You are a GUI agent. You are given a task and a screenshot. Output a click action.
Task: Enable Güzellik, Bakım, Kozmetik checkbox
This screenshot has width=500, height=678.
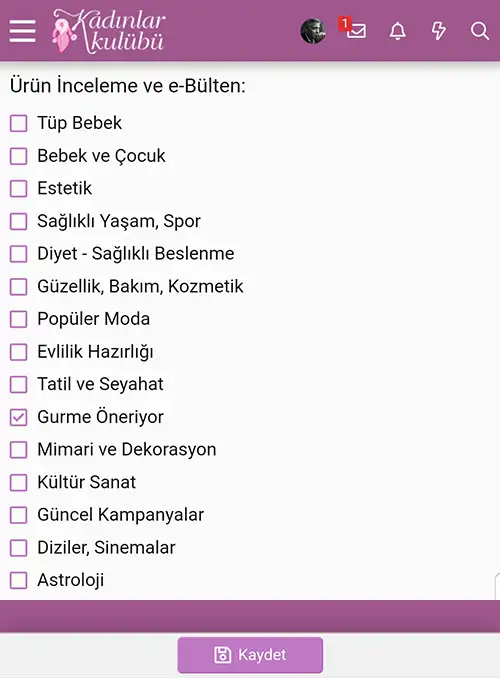click(x=19, y=287)
